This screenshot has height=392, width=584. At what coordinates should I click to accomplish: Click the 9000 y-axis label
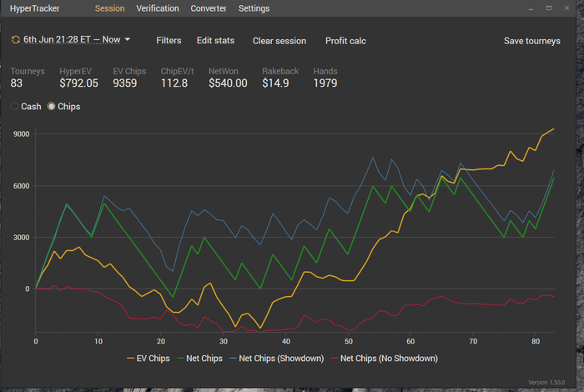21,134
